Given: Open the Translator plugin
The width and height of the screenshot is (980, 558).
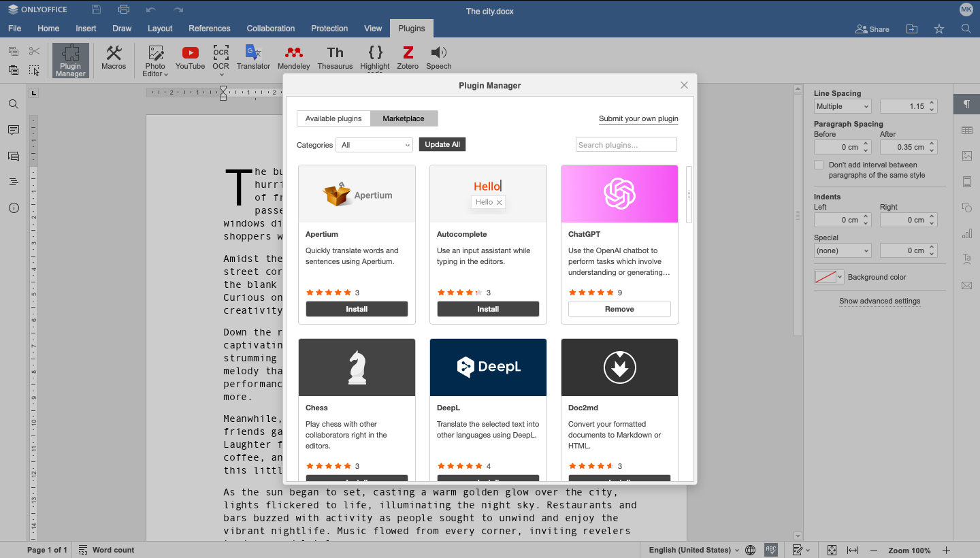Looking at the screenshot, I should (253, 58).
